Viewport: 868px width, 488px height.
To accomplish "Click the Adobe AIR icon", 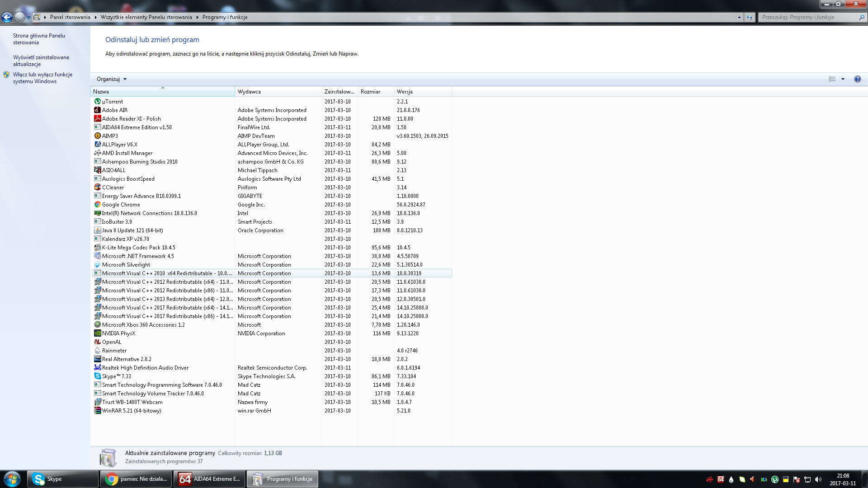I will (x=97, y=110).
